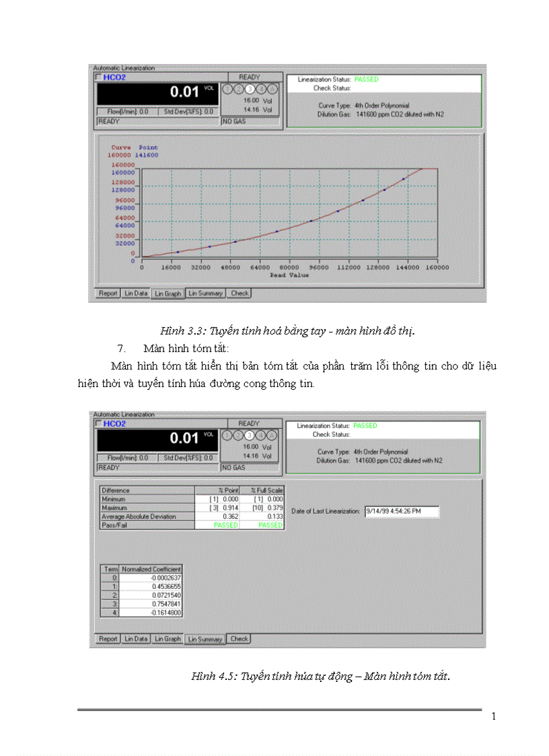Click range circle 4 in the summary screen
Viewport: 549px width, 756px height.
point(260,435)
